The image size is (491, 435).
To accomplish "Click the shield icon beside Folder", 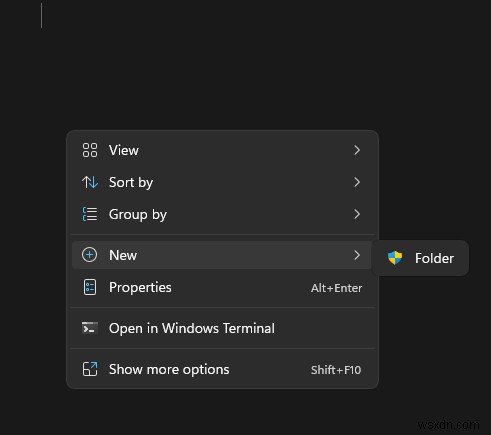I will pyautogui.click(x=395, y=258).
